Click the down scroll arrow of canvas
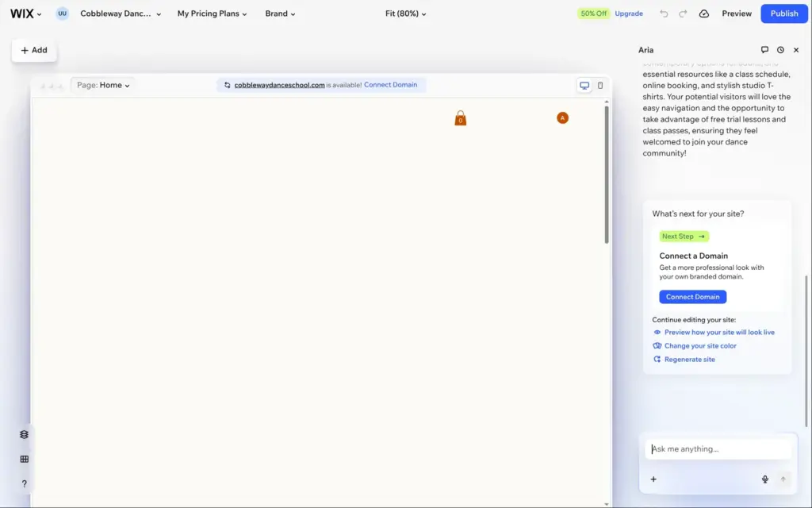 pyautogui.click(x=607, y=504)
